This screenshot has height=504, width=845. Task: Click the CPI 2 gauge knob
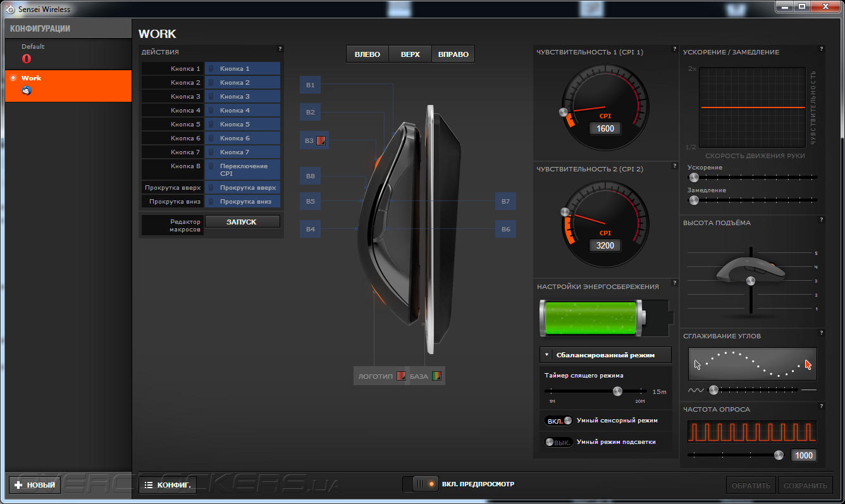click(565, 212)
